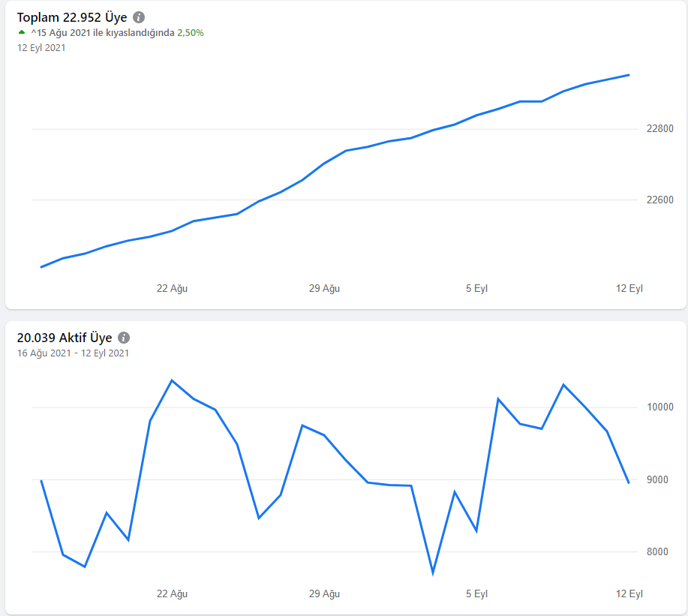The width and height of the screenshot is (688, 616).
Task: Click the 8000 y-axis label on active chart
Action: pos(657,552)
